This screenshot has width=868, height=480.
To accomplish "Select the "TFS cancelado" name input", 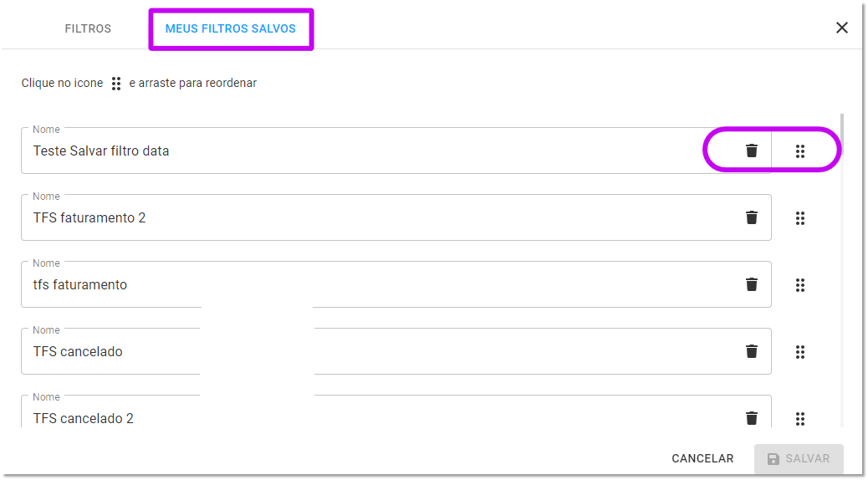I will click(382, 351).
